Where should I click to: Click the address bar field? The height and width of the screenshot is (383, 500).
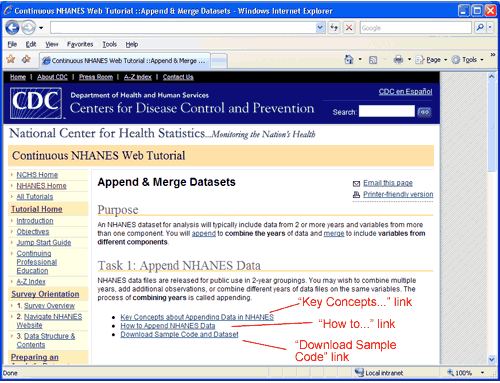(183, 28)
